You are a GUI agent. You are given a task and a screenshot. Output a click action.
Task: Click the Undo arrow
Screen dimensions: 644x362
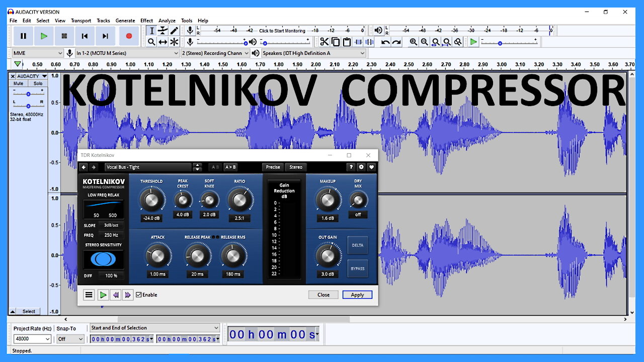pyautogui.click(x=385, y=42)
